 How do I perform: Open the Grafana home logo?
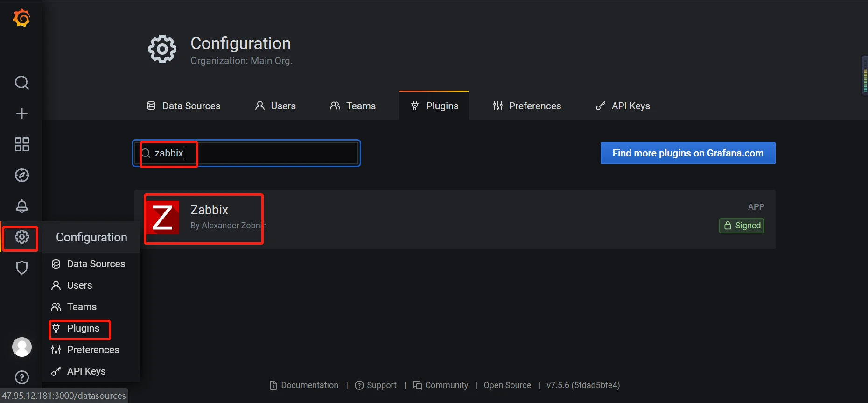[x=21, y=18]
